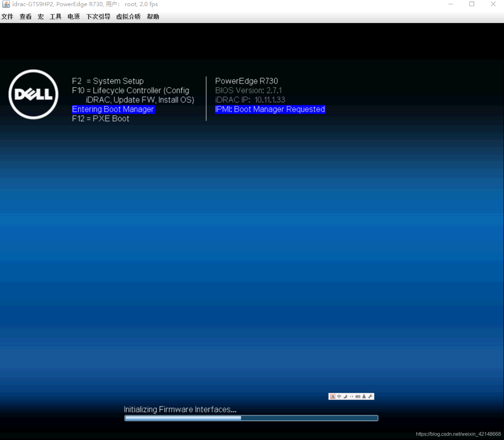Click the iDRAC window title text
Image resolution: width=504 pixels, height=440 pixels.
click(x=85, y=4)
